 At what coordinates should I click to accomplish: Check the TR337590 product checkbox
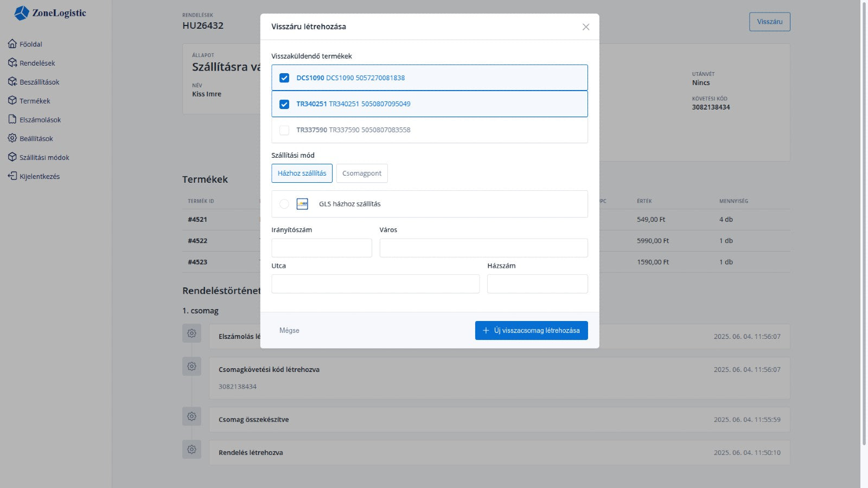284,130
